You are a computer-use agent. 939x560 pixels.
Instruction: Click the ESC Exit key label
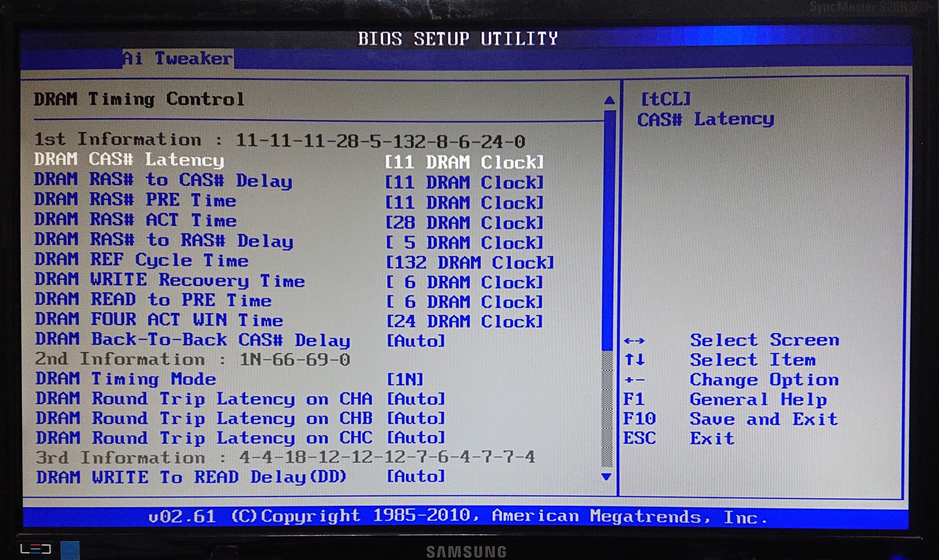coord(639,439)
